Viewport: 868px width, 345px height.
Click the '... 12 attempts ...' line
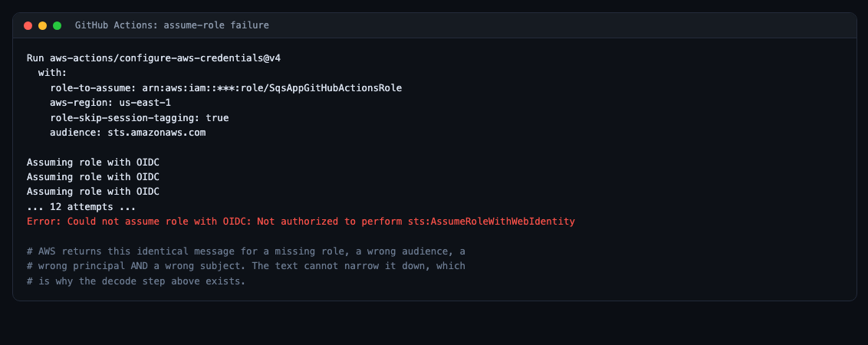pyautogui.click(x=81, y=207)
